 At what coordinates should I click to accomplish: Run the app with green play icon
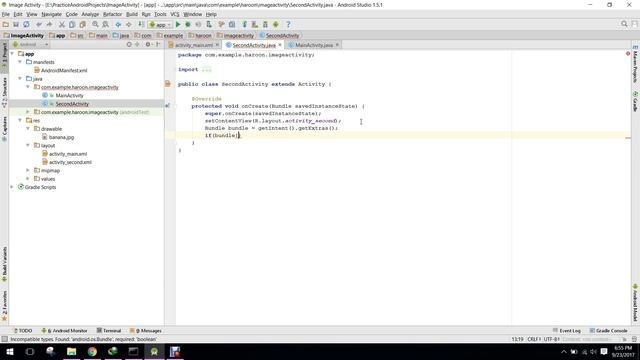pyautogui.click(x=178, y=24)
